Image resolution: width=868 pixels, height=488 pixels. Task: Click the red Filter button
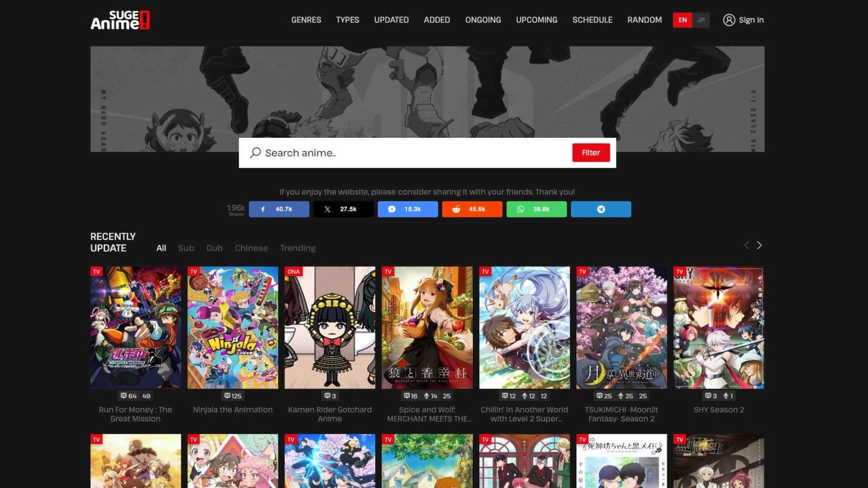coord(591,153)
